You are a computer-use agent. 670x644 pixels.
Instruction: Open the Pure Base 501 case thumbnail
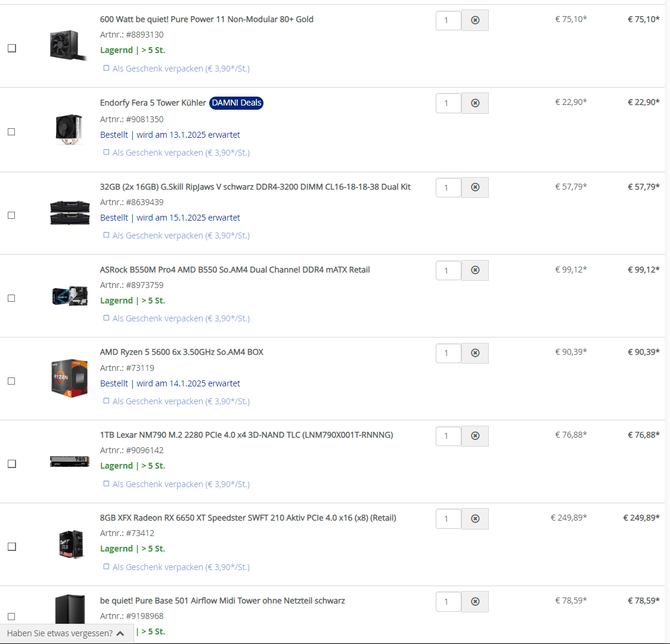pos(70,609)
